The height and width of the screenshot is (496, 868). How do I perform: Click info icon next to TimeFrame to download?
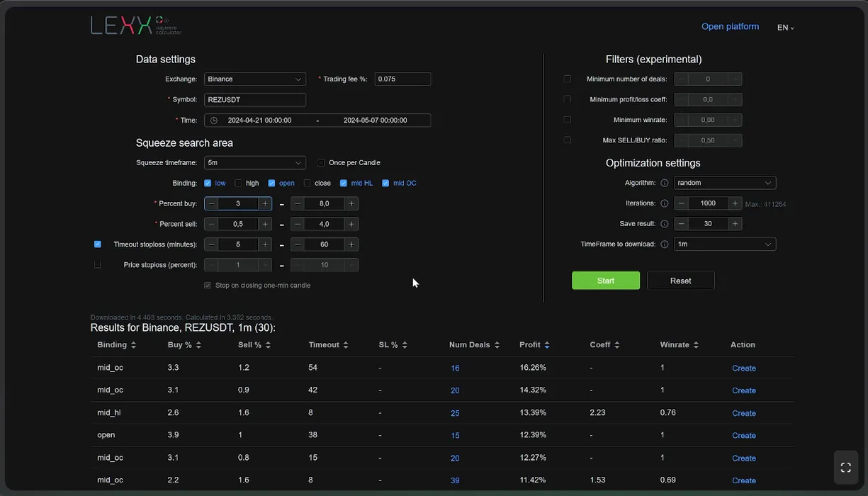(665, 244)
